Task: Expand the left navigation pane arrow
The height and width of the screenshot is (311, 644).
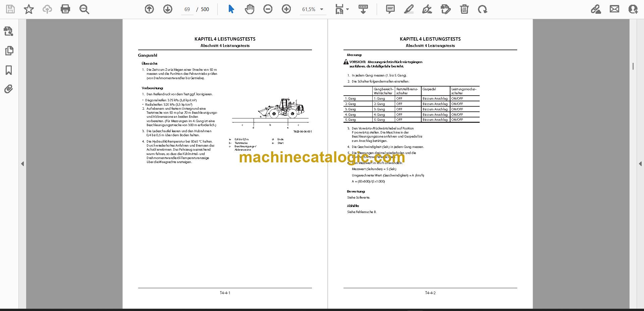Action: (x=22, y=164)
